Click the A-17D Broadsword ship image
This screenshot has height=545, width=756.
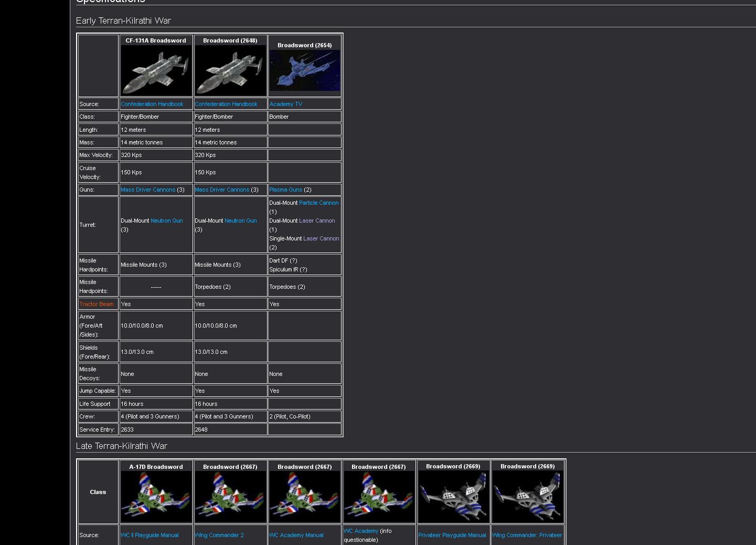(x=156, y=496)
